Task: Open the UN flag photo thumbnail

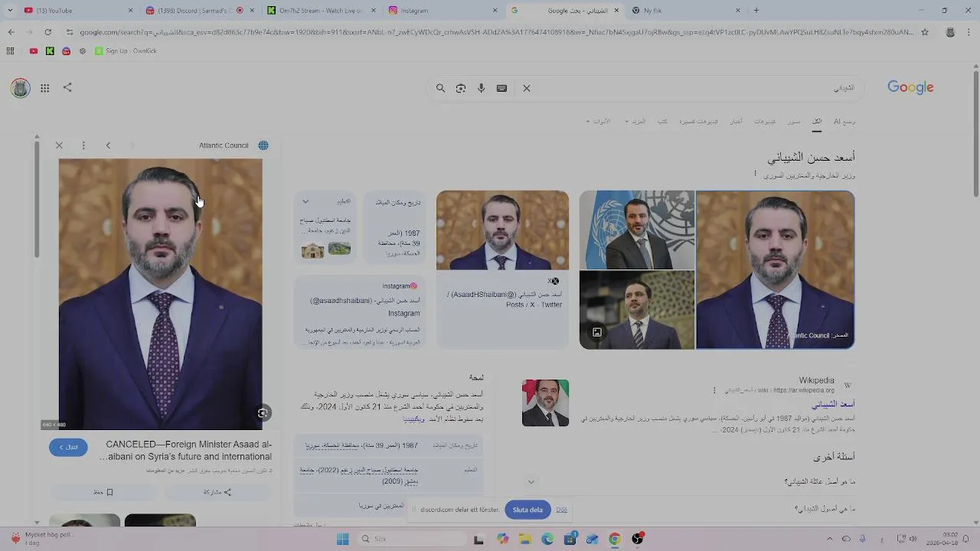Action: [x=637, y=230]
